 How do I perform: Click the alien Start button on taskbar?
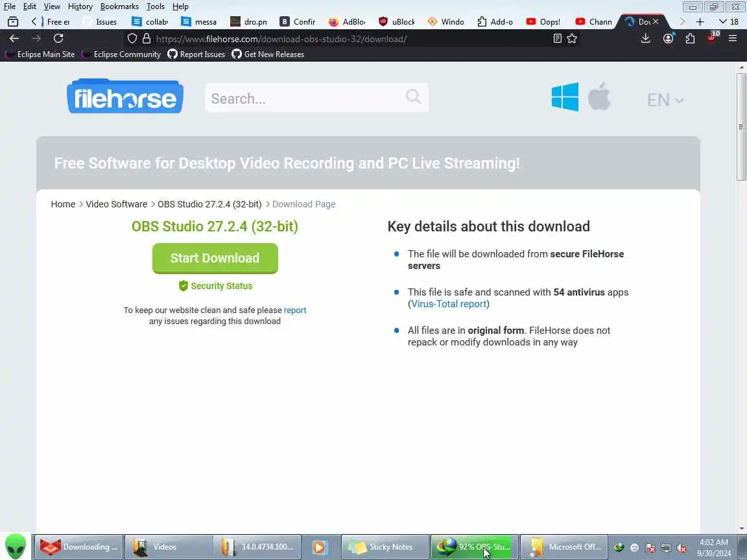click(x=16, y=546)
